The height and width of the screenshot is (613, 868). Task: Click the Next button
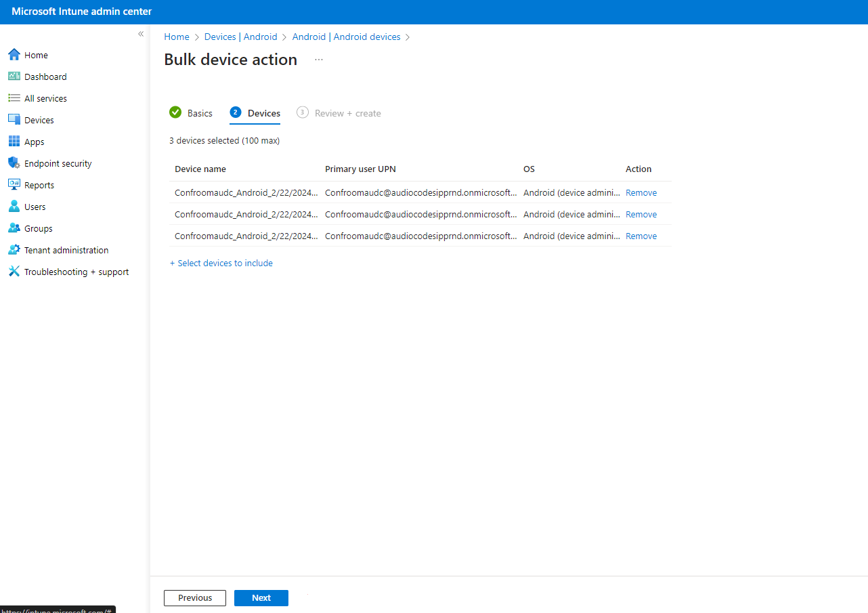[x=261, y=598]
